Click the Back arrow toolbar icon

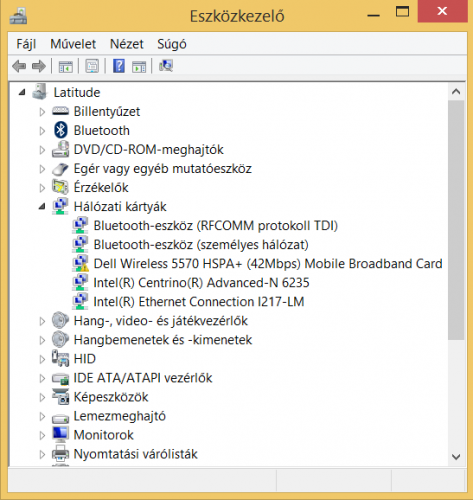pyautogui.click(x=19, y=66)
